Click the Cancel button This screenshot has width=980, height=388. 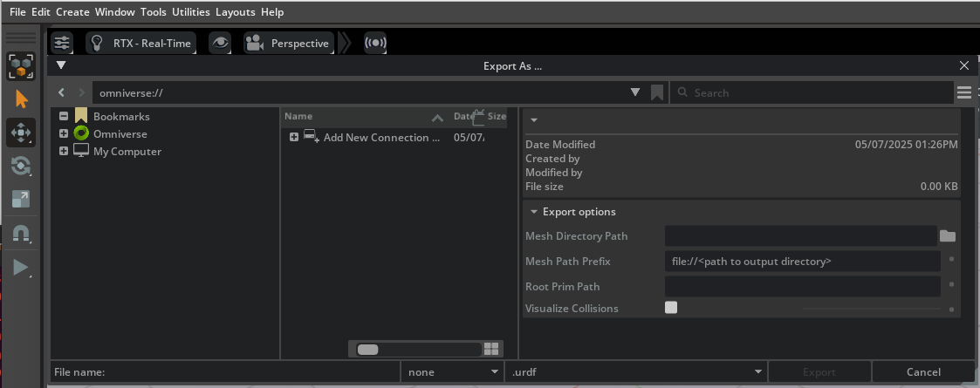tap(923, 372)
